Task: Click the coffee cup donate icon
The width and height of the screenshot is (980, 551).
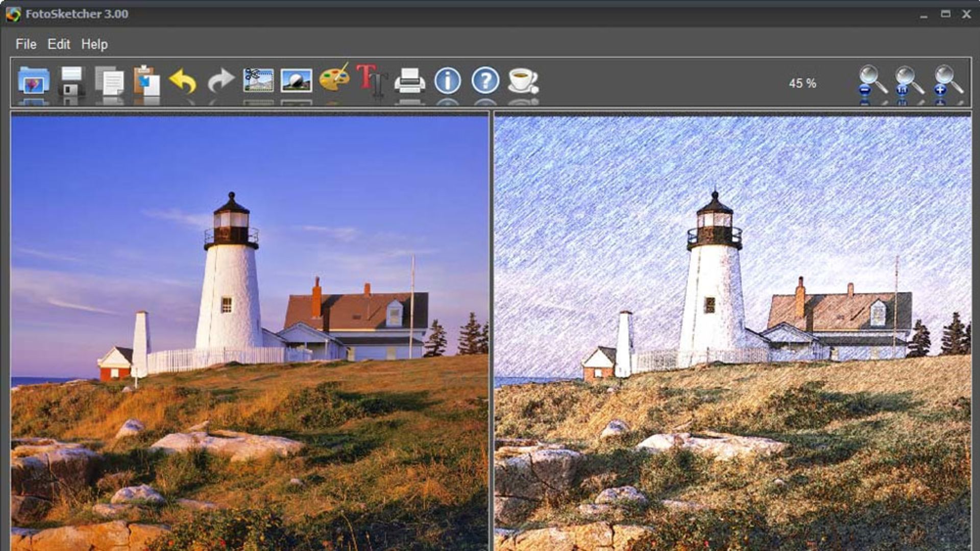Action: (x=523, y=81)
